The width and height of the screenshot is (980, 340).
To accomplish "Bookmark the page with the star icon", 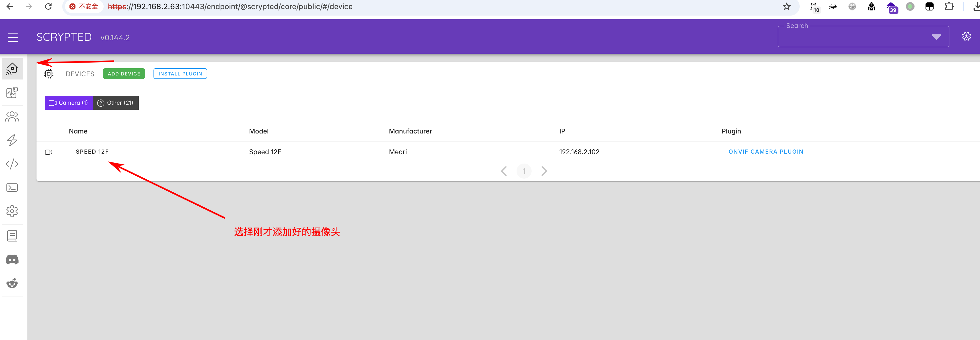I will [x=786, y=6].
